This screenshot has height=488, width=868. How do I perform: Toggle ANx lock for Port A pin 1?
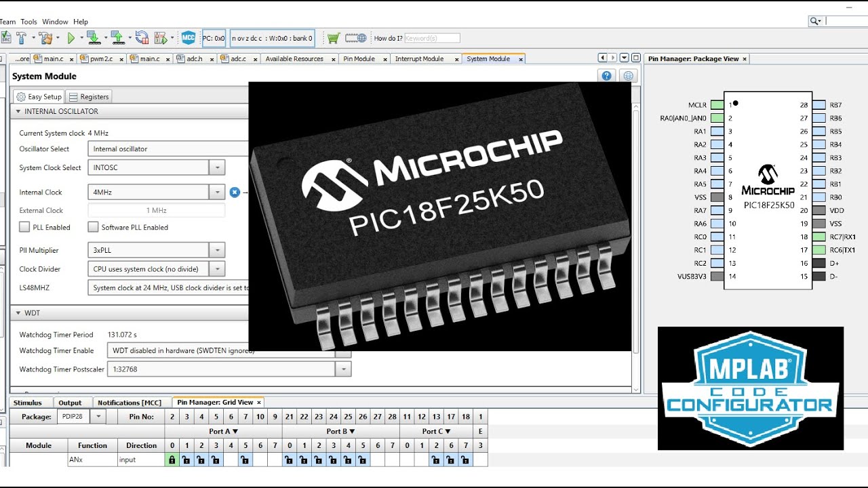(x=186, y=460)
